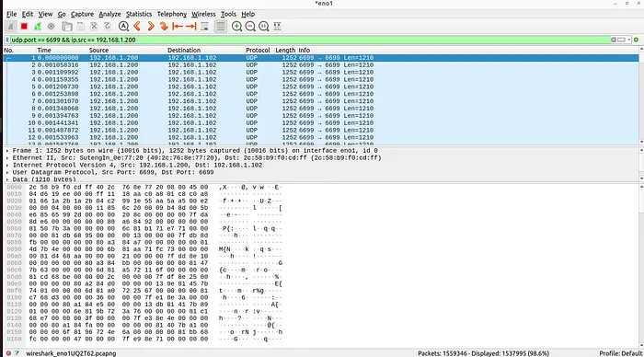644x357 pixels.
Task: Expand Internet Protocol Version 4 row
Action: 7,165
